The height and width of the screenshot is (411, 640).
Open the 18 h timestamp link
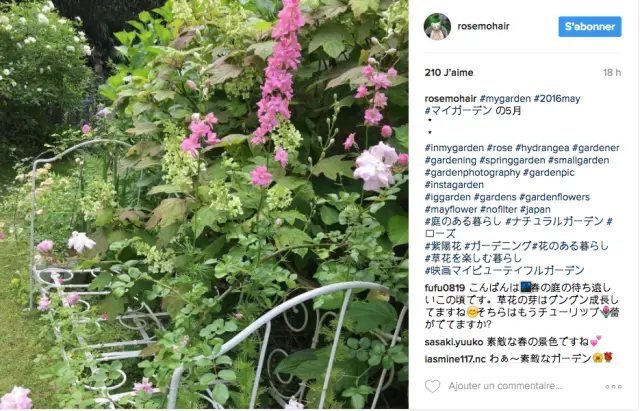pyautogui.click(x=612, y=73)
